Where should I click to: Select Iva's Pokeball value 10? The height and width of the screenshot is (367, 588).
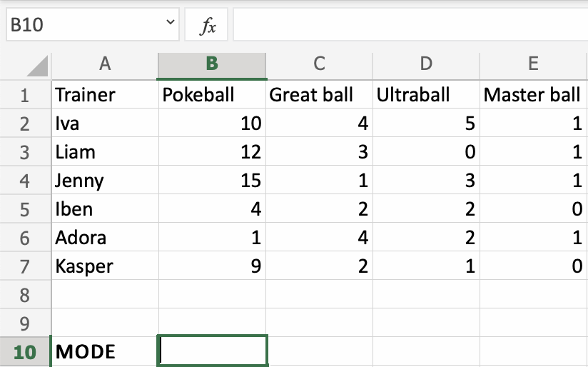(x=212, y=123)
